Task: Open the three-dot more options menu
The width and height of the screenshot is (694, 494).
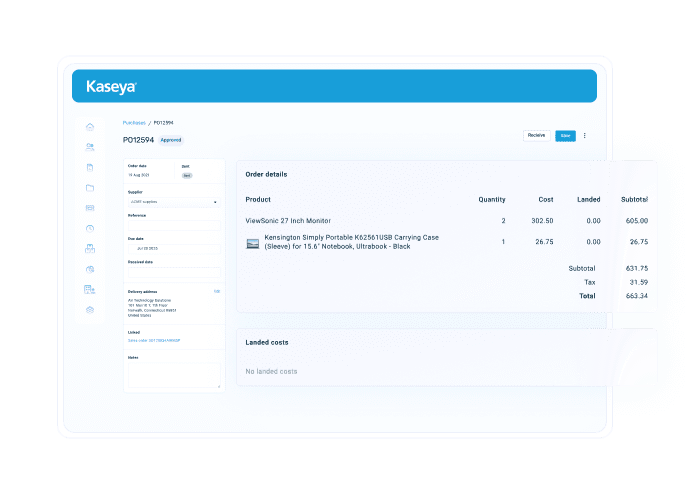Action: coord(585,135)
